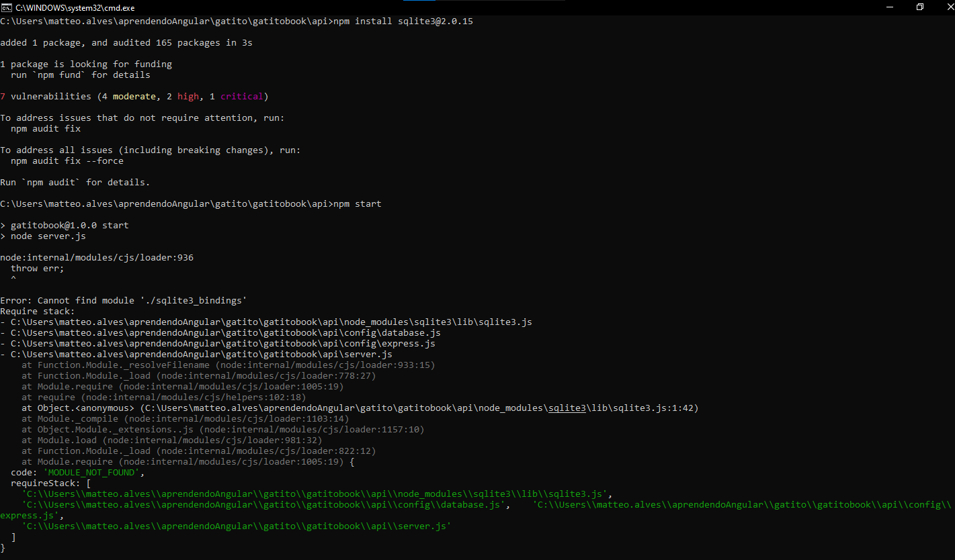Click the '1 package is looking for funding' line
955x560 pixels.
86,64
